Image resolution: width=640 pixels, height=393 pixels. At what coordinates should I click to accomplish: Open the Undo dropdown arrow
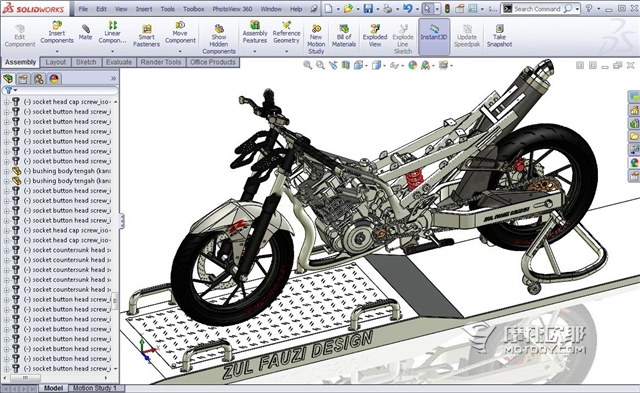pyautogui.click(x=417, y=9)
